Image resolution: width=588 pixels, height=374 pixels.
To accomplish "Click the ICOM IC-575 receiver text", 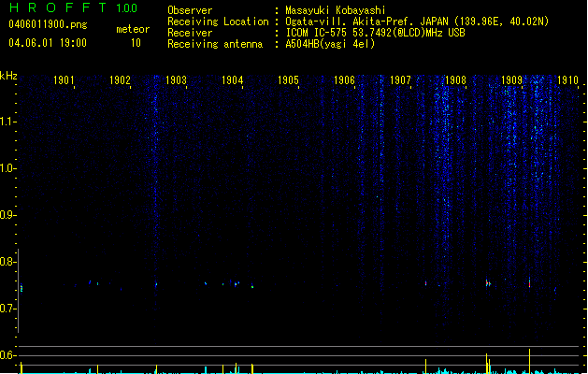I will coord(375,33).
